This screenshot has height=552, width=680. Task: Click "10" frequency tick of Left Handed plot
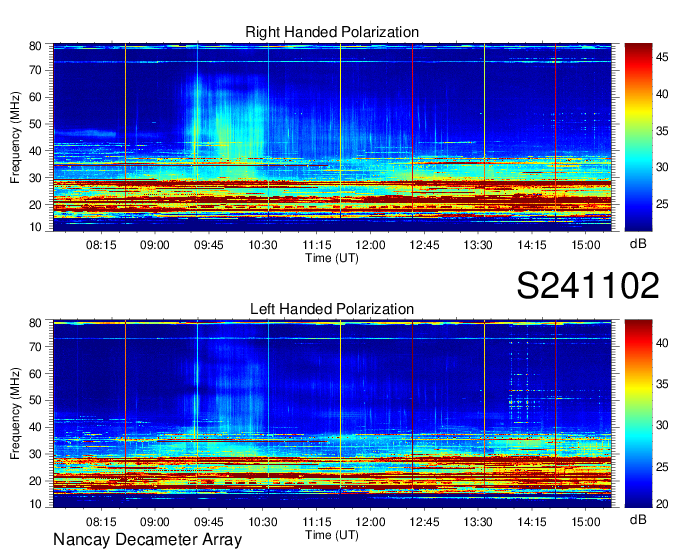[35, 504]
